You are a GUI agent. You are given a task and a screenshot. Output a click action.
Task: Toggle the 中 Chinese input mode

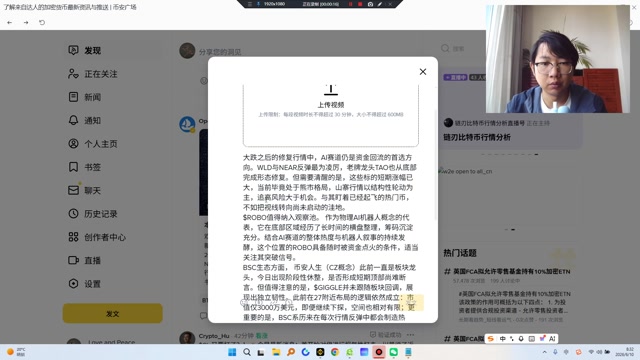click(x=502, y=339)
